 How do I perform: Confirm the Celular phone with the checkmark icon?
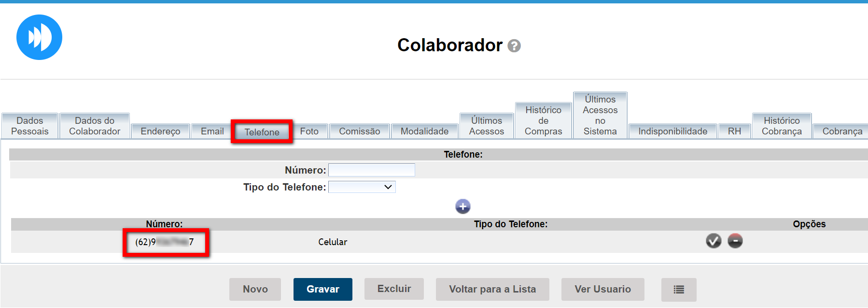tap(713, 241)
